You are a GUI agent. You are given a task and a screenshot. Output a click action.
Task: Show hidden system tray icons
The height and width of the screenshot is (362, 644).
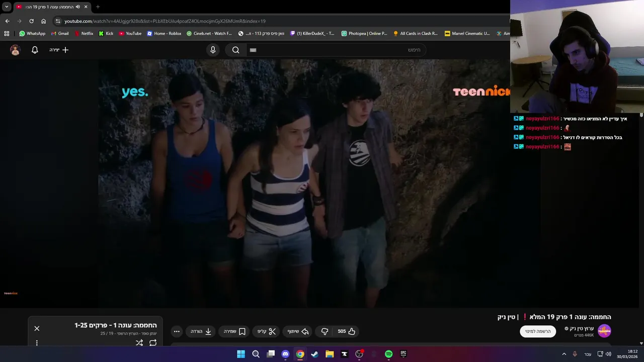click(x=564, y=354)
